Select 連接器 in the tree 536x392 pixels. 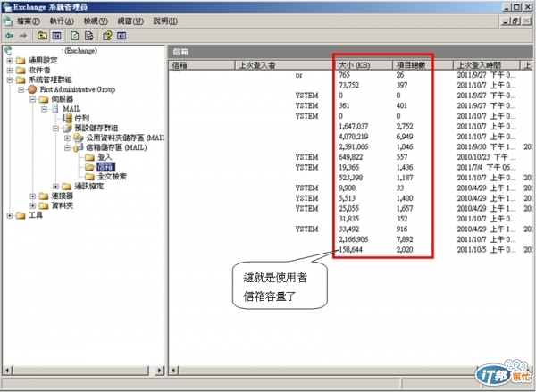point(63,196)
